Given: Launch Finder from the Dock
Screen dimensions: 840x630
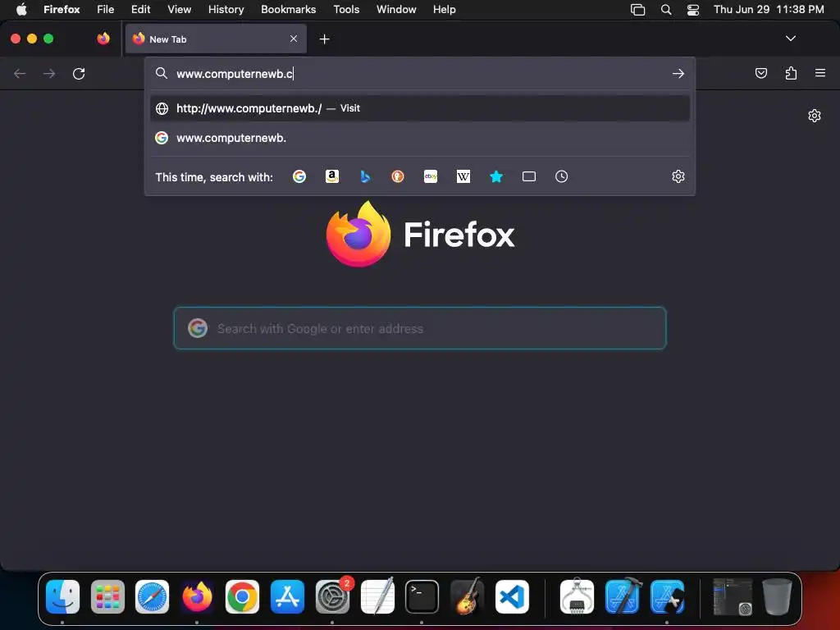Looking at the screenshot, I should pyautogui.click(x=62, y=596).
